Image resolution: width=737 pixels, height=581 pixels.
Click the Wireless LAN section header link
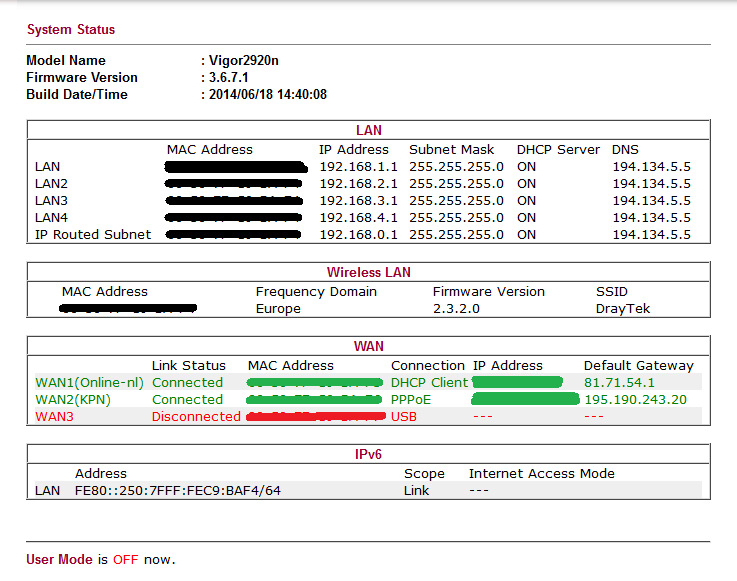click(368, 272)
